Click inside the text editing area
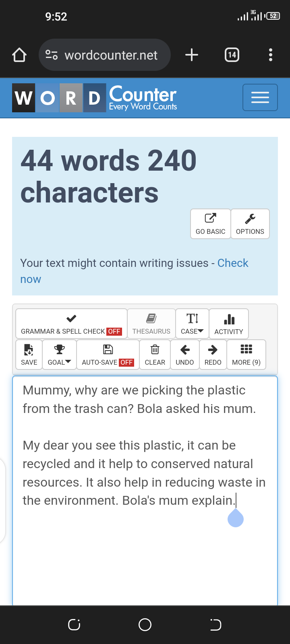The width and height of the screenshot is (290, 644). point(145,490)
